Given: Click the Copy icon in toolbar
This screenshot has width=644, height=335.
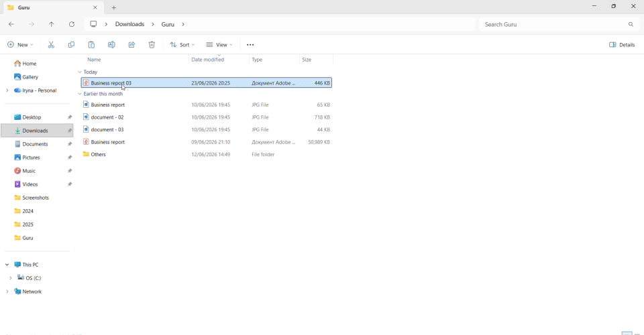Looking at the screenshot, I should (71, 45).
